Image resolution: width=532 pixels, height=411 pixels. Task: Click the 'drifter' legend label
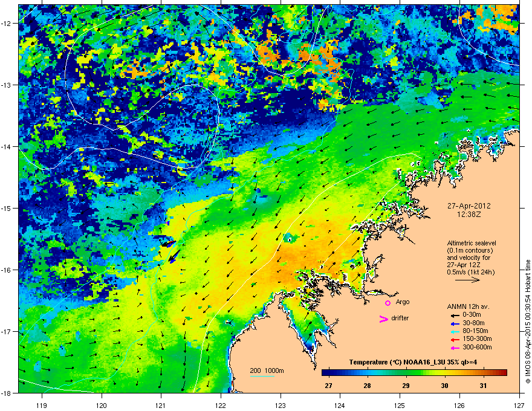pos(400,318)
